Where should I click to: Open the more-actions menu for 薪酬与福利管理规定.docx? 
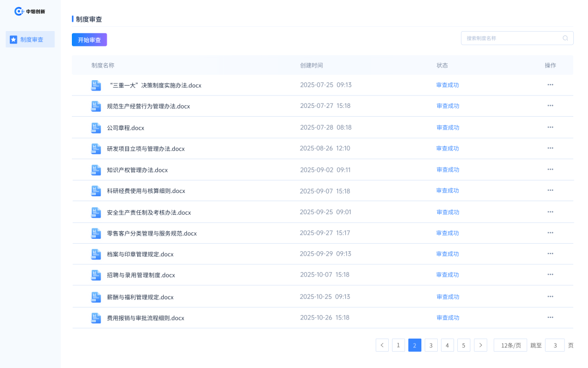tap(550, 297)
